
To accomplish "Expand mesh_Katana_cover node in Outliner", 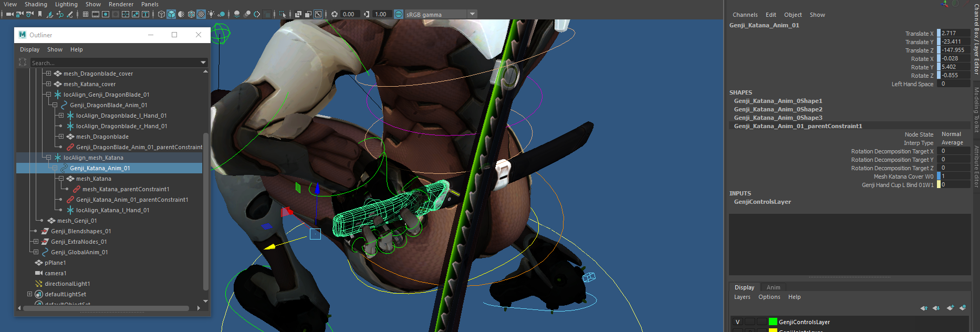I will point(48,84).
